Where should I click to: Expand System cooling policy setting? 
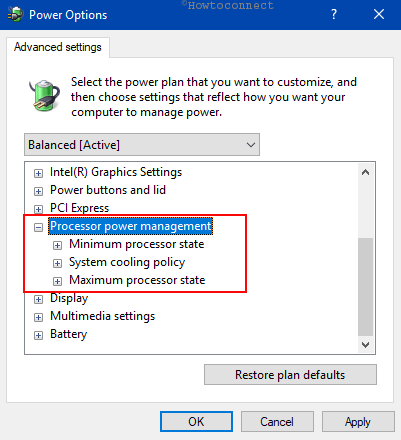(x=57, y=263)
